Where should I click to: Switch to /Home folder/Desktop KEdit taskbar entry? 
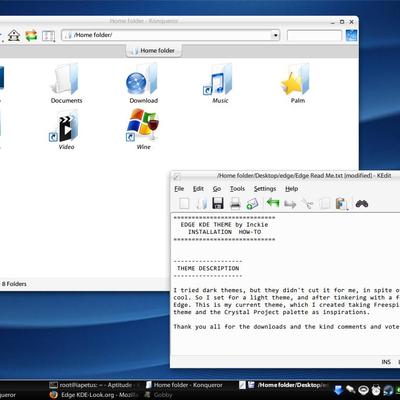[x=284, y=385]
